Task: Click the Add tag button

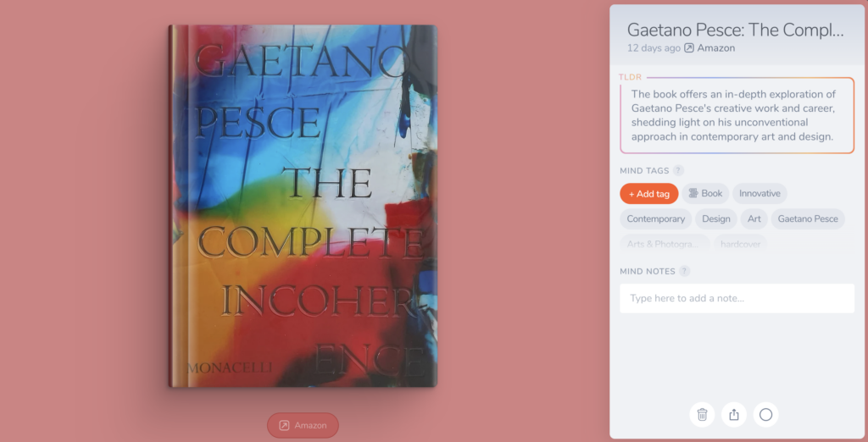Action: coord(648,194)
